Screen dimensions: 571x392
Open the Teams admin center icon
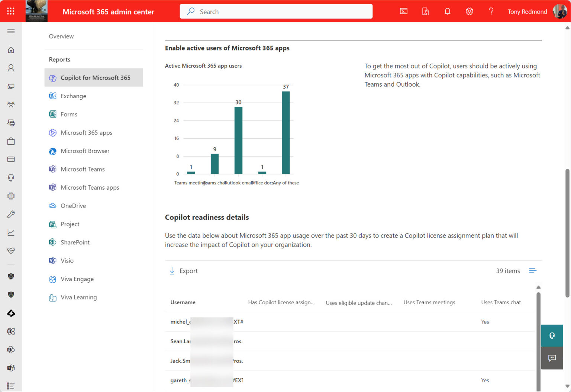click(x=11, y=368)
